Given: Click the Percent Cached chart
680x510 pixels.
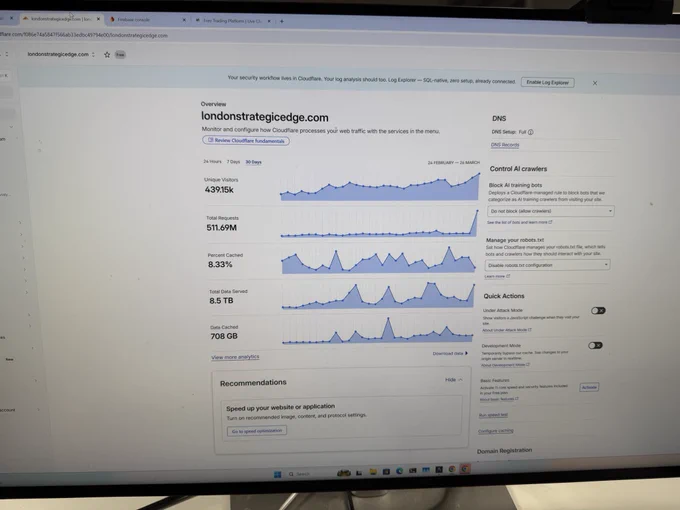Looking at the screenshot, I should point(379,259).
